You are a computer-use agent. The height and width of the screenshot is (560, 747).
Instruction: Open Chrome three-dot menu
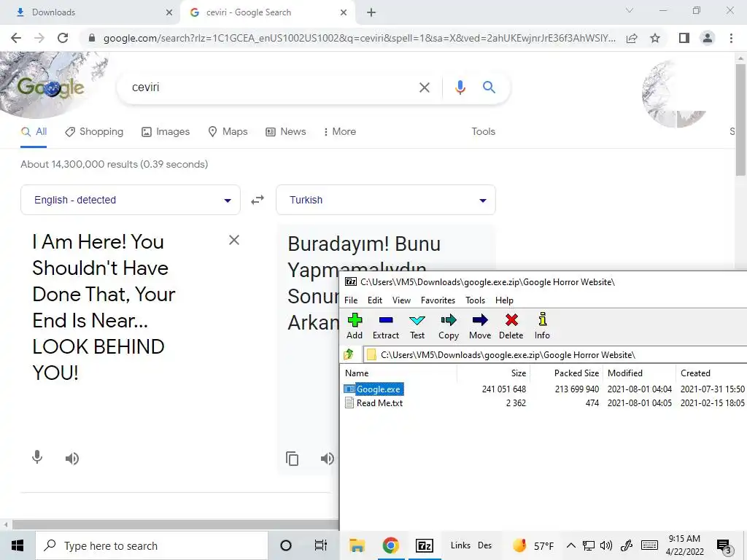point(731,38)
